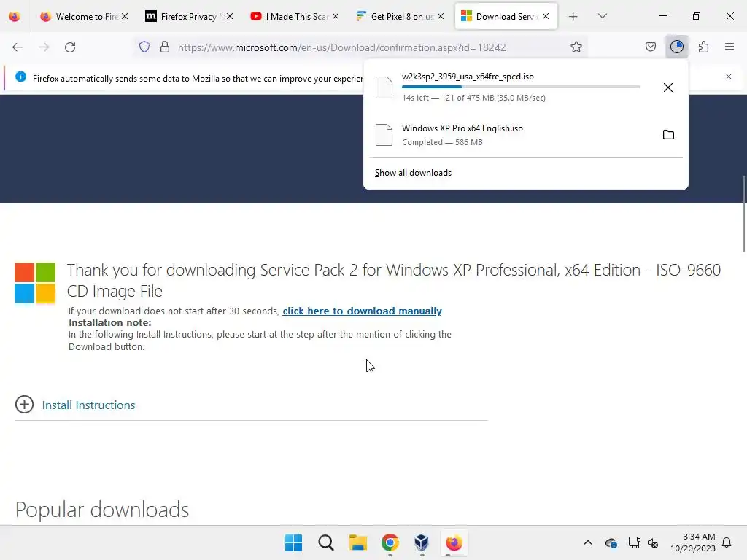Screen dimensions: 747x560
Task: Open the Install Instructions heading link
Action: pyautogui.click(x=88, y=405)
